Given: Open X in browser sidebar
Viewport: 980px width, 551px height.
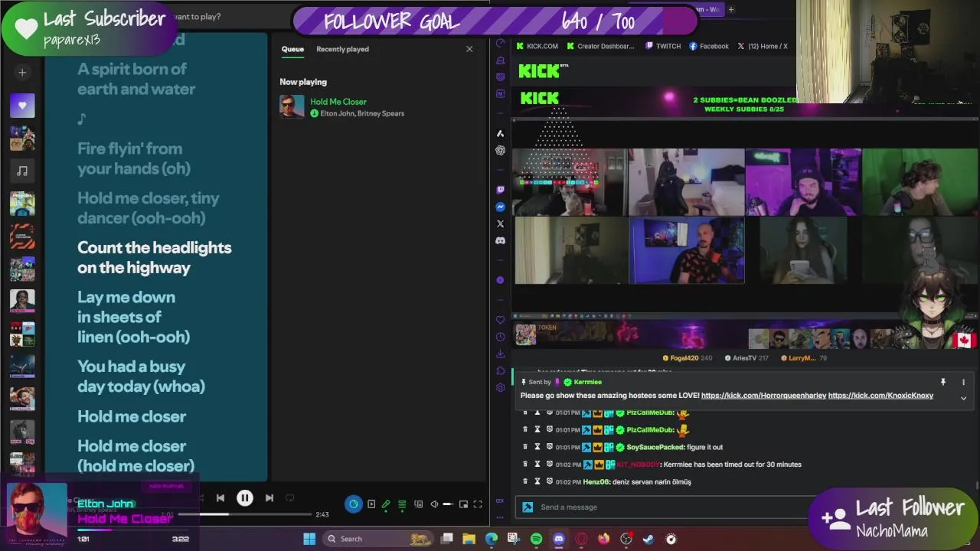Looking at the screenshot, I should coord(500,223).
